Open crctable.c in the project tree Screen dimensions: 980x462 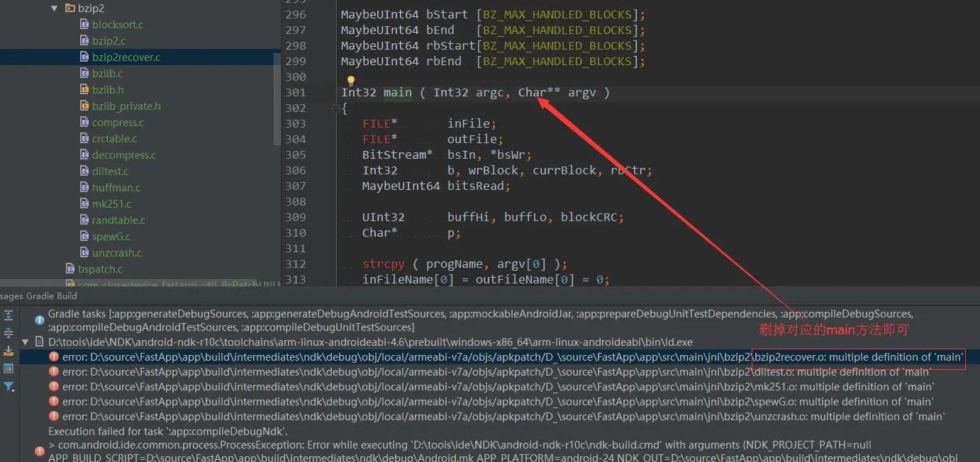pos(114,139)
